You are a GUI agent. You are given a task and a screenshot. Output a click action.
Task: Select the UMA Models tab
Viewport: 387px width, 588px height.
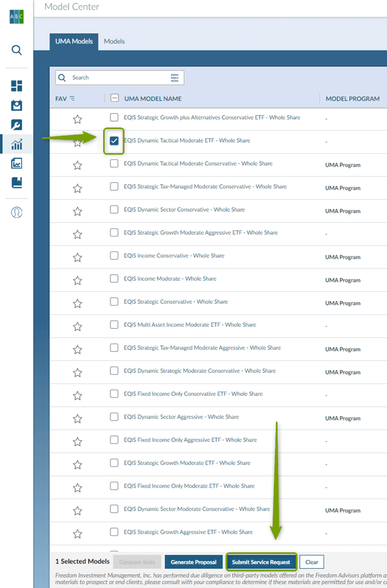pyautogui.click(x=74, y=41)
